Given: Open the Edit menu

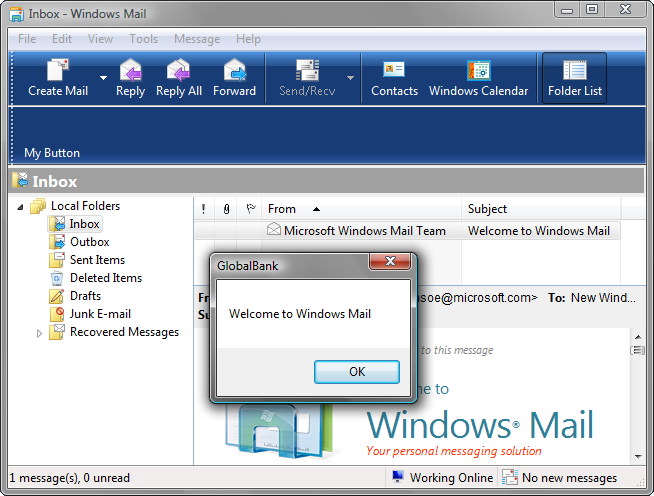Looking at the screenshot, I should coord(62,39).
